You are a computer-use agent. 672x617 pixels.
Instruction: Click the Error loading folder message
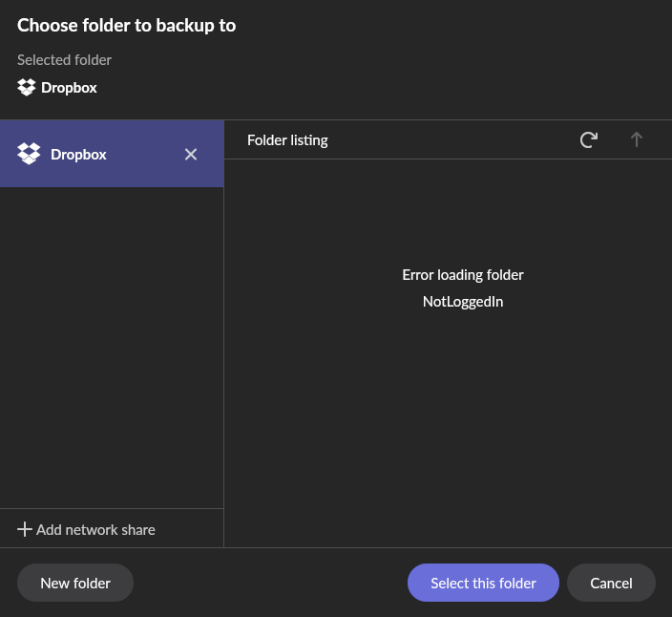(x=463, y=275)
